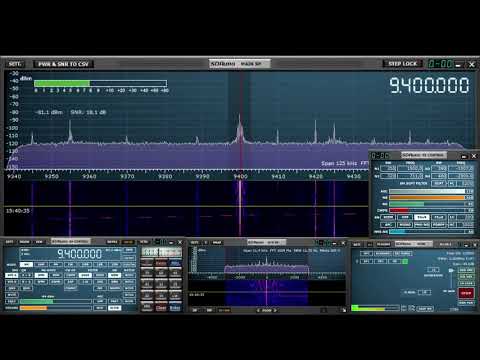The height and width of the screenshot is (360, 480).
Task: Click SCANNER in the SDRuno Main title bar
Action: click(384, 244)
